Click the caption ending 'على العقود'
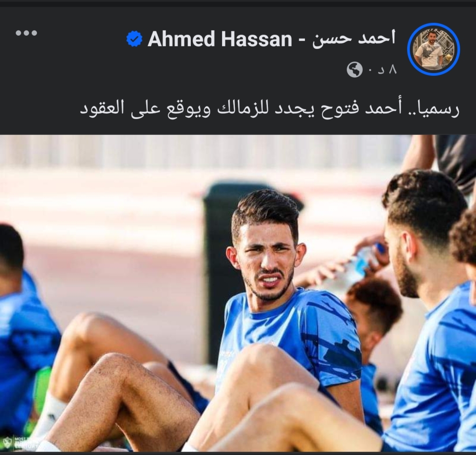 pos(120,109)
